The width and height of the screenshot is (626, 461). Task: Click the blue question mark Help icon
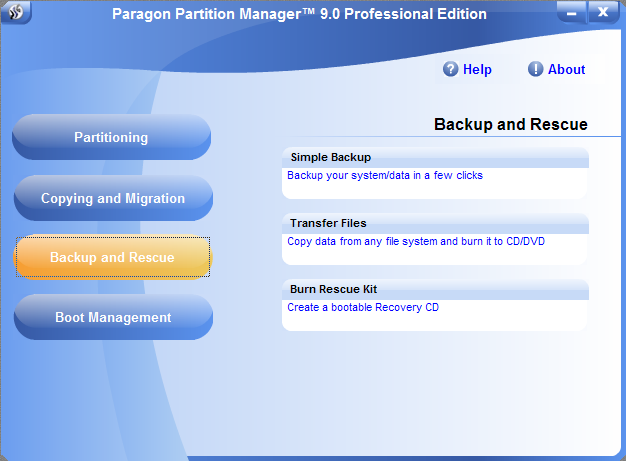pyautogui.click(x=451, y=69)
